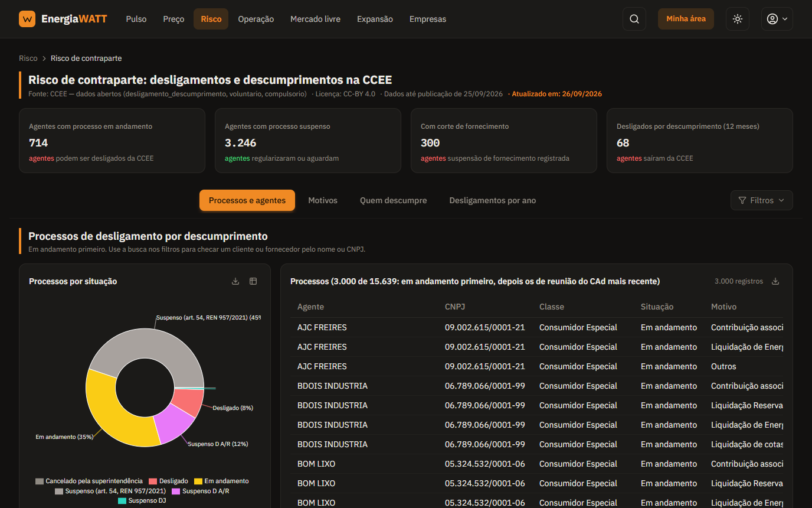Download the Processos table records

point(775,281)
